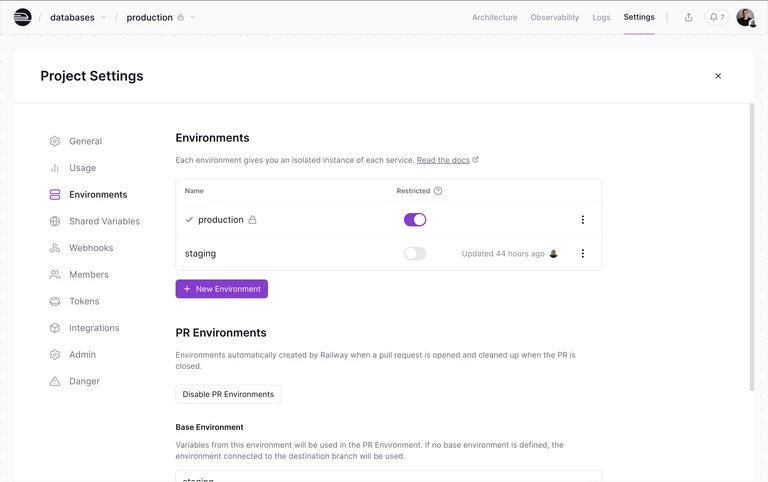Click the Restricted help question-mark icon
This screenshot has height=482, width=768.
click(438, 191)
